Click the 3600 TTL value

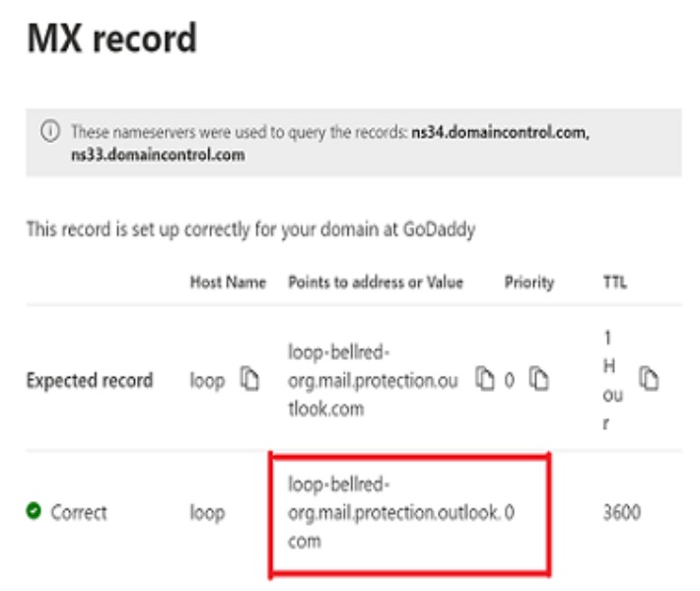coord(621,512)
